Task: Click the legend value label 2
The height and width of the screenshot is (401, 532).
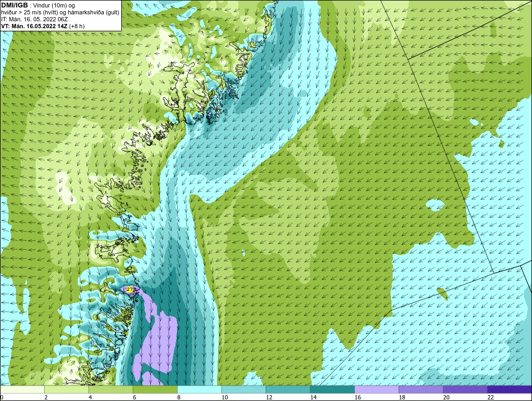Action: click(x=46, y=398)
